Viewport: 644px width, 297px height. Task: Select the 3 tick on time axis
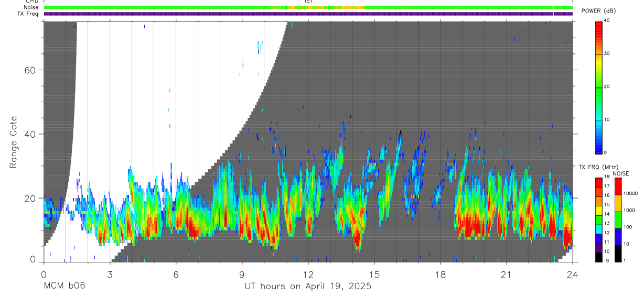pos(110,274)
